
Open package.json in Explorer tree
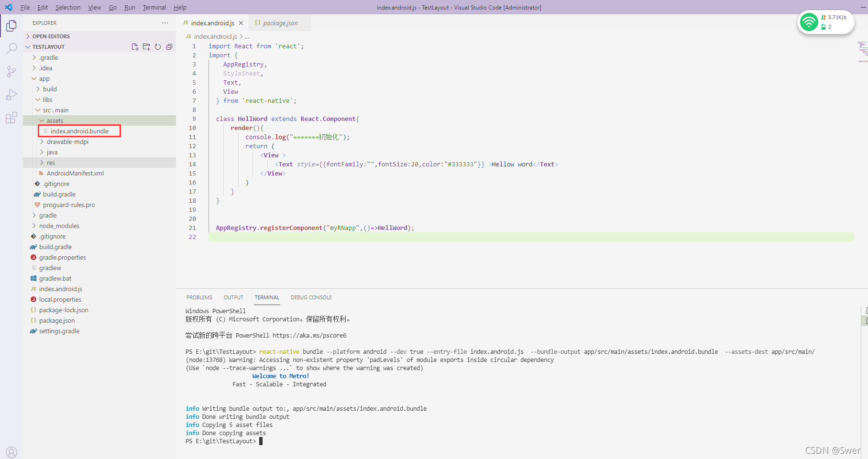pyautogui.click(x=99, y=320)
